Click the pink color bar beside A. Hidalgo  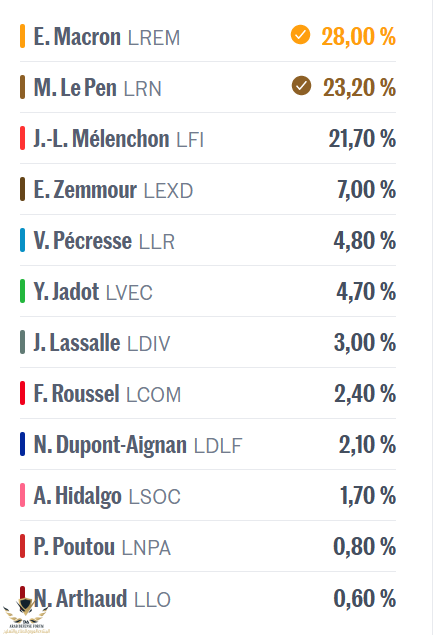pyautogui.click(x=22, y=496)
